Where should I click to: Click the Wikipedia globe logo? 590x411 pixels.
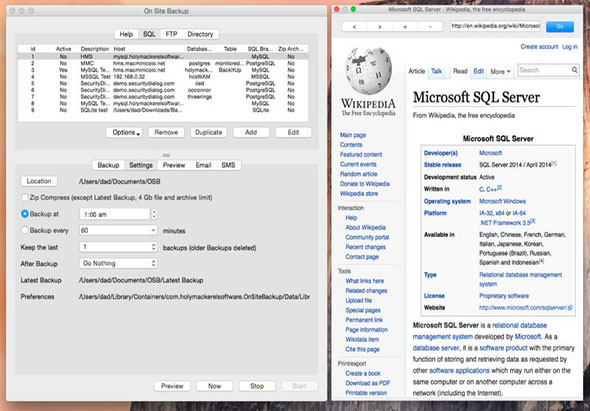(368, 71)
